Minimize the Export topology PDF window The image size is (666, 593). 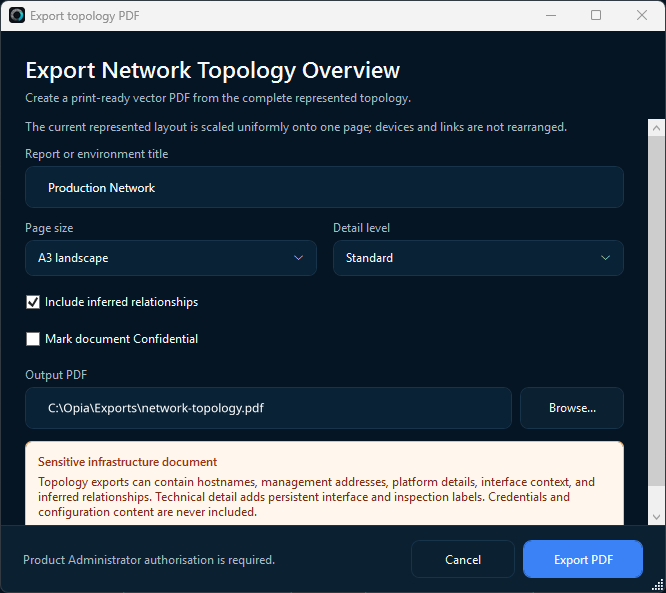551,15
